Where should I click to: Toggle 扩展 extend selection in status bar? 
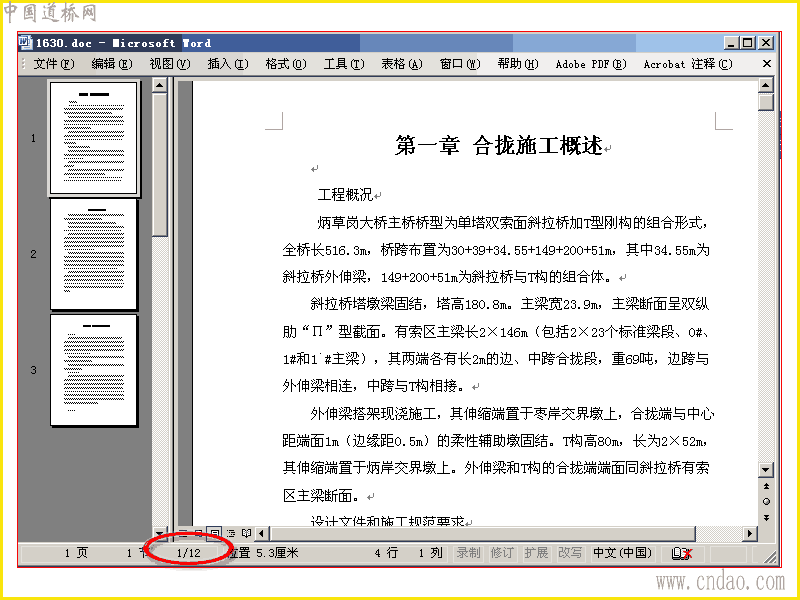536,553
